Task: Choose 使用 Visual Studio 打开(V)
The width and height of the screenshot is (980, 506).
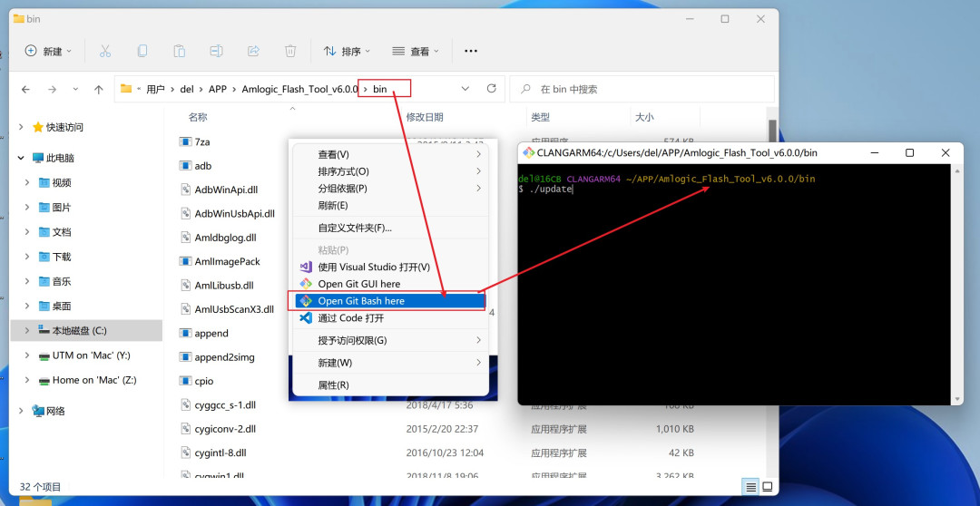Action: coord(388,267)
